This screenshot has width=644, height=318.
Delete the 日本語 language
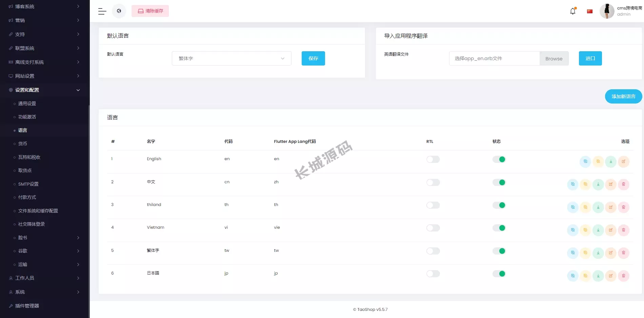point(624,276)
